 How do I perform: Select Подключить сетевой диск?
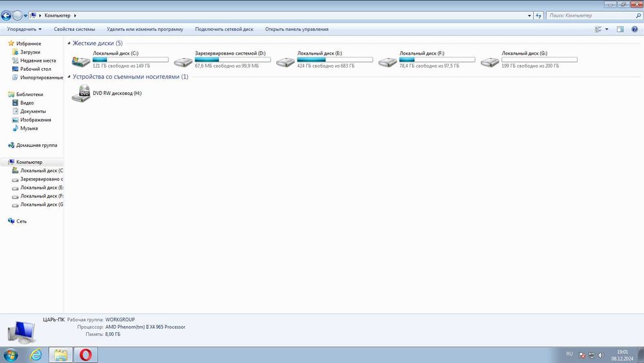click(224, 29)
